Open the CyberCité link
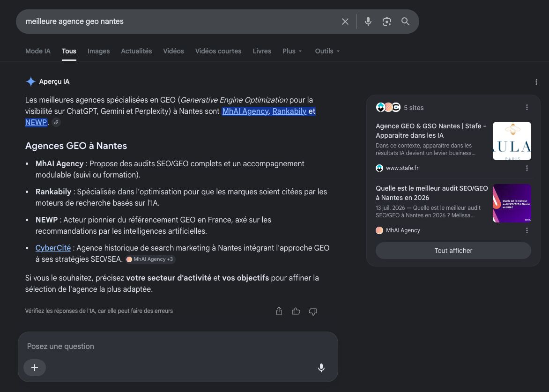Screen dimensions: 549x392 click(53, 248)
